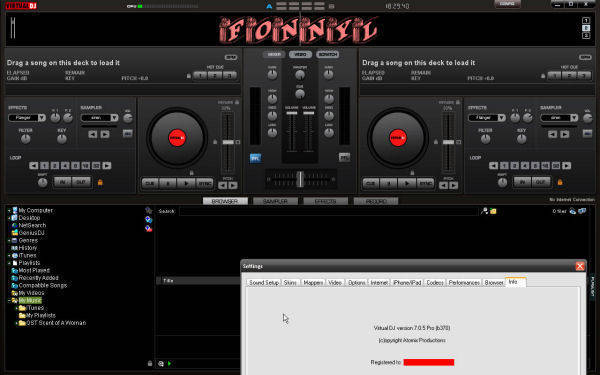Click the loop IN button on left deck
This screenshot has height=375, width=600.
point(62,182)
